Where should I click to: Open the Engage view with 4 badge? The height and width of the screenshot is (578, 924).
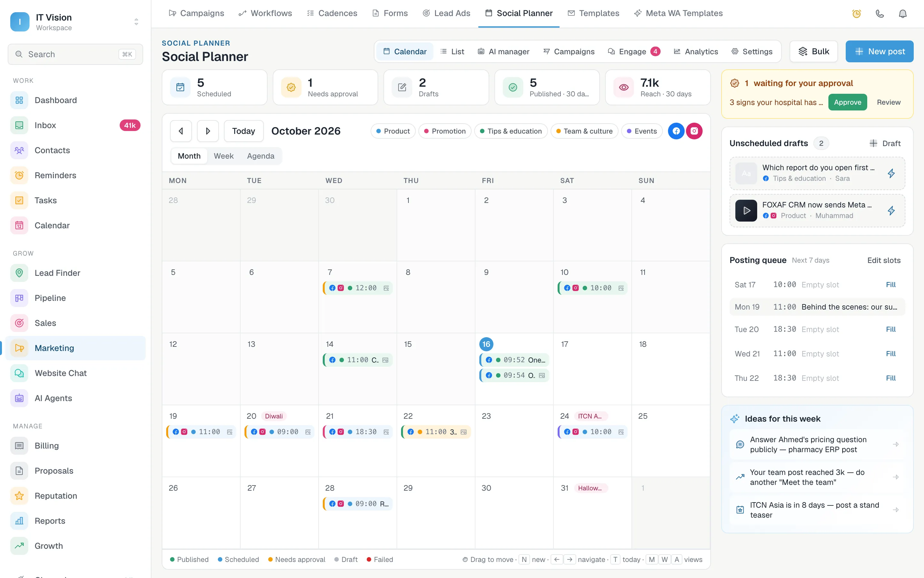(634, 52)
